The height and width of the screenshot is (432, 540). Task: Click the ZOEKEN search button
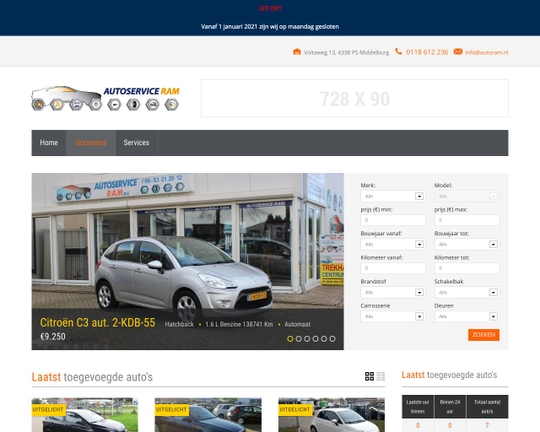484,335
